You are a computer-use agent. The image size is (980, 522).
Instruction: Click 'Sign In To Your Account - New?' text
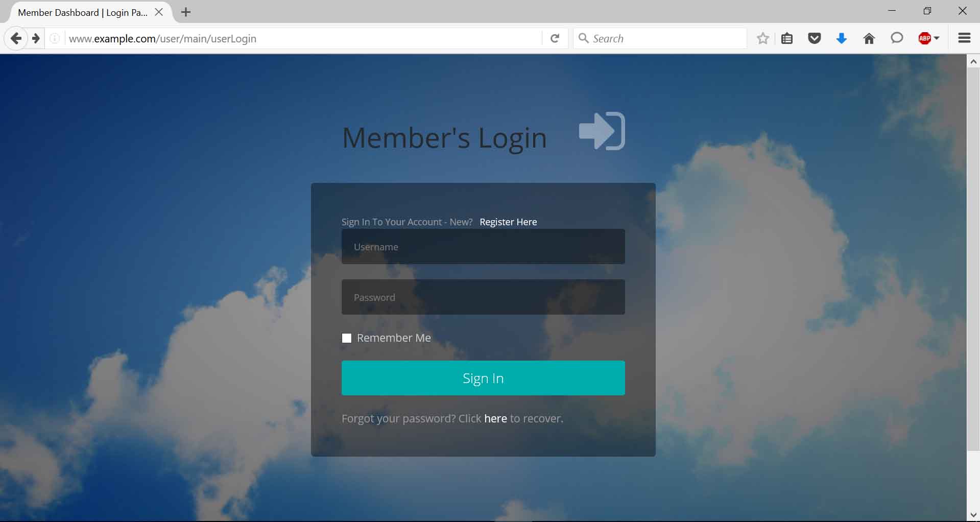point(407,222)
